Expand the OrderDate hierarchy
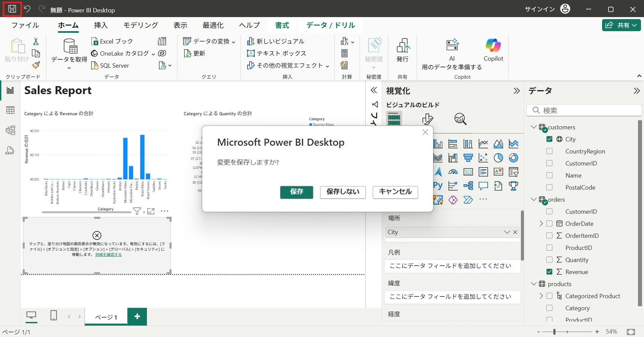644x337 pixels. click(x=541, y=223)
